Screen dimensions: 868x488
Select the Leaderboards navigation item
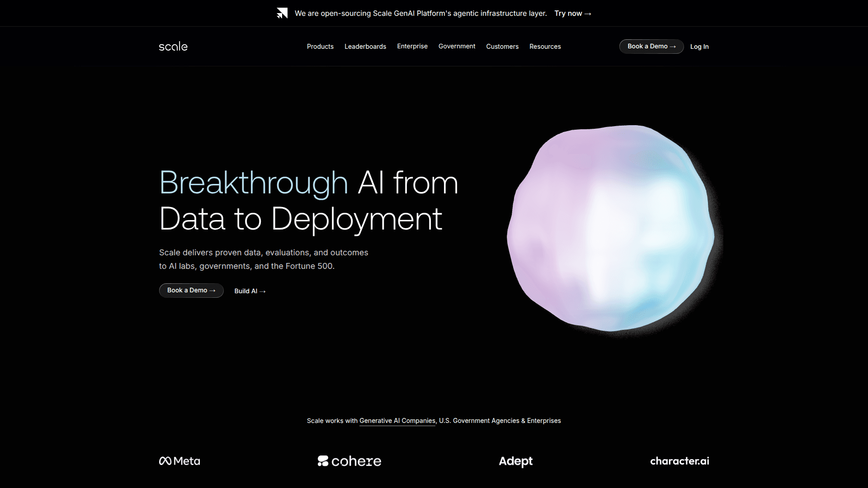[x=365, y=47]
